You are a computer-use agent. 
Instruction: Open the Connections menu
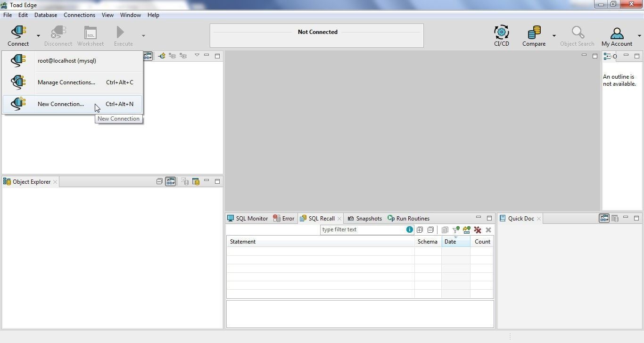pos(79,15)
